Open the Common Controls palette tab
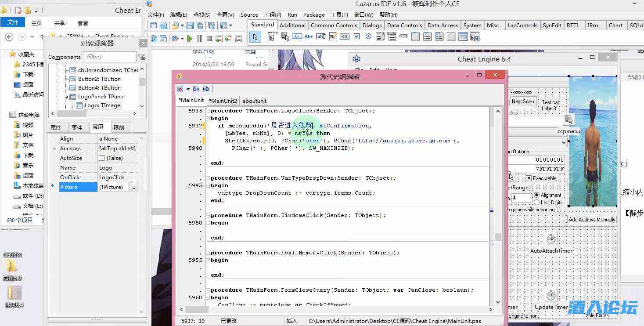 point(334,25)
